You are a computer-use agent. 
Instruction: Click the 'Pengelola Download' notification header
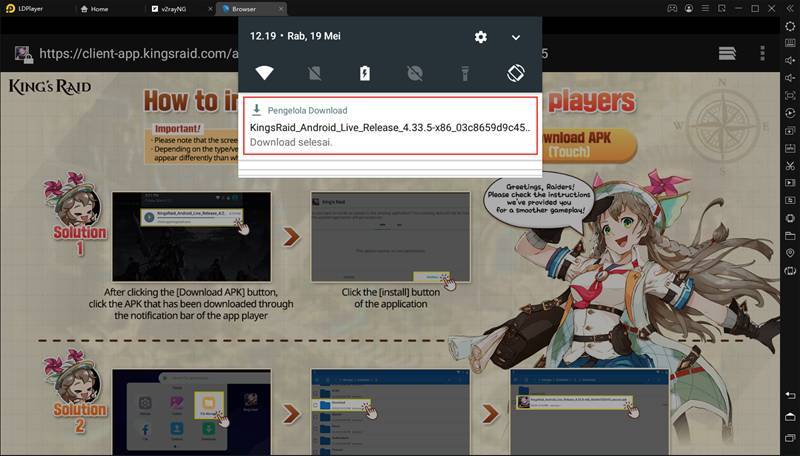(x=307, y=110)
